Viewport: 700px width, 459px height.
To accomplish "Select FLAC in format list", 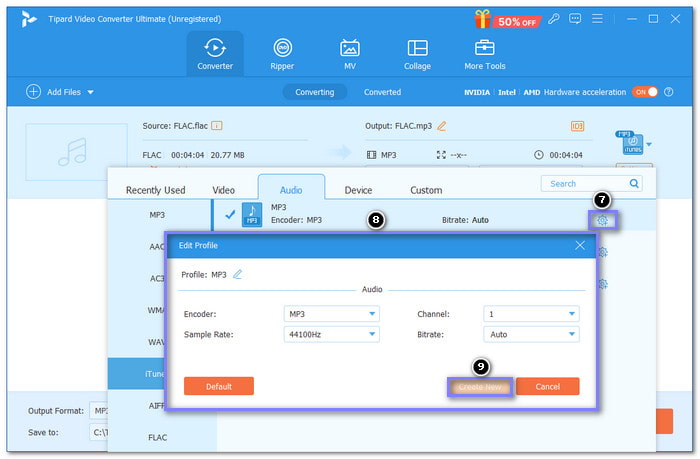I will point(157,438).
